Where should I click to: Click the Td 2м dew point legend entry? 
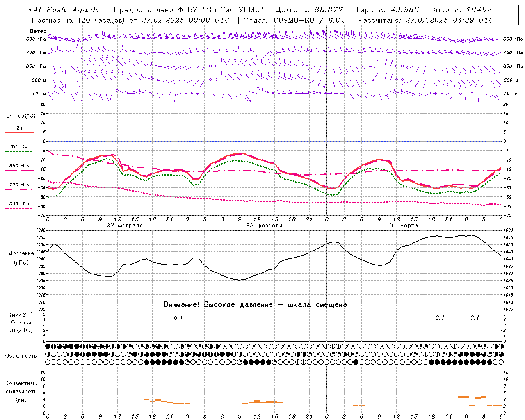tap(19, 147)
